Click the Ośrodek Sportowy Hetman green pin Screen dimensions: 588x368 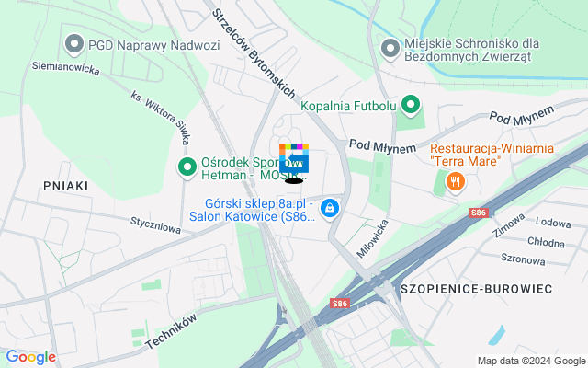[x=187, y=167]
